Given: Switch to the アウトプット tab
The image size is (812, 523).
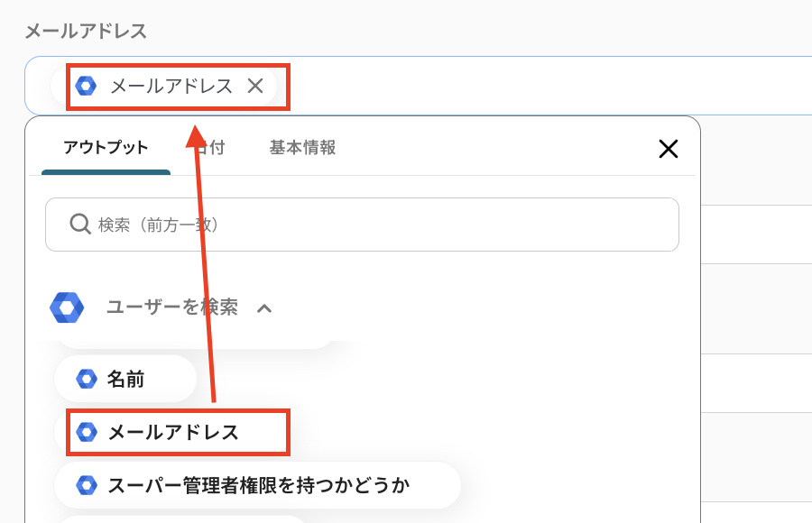Looking at the screenshot, I should (x=106, y=148).
